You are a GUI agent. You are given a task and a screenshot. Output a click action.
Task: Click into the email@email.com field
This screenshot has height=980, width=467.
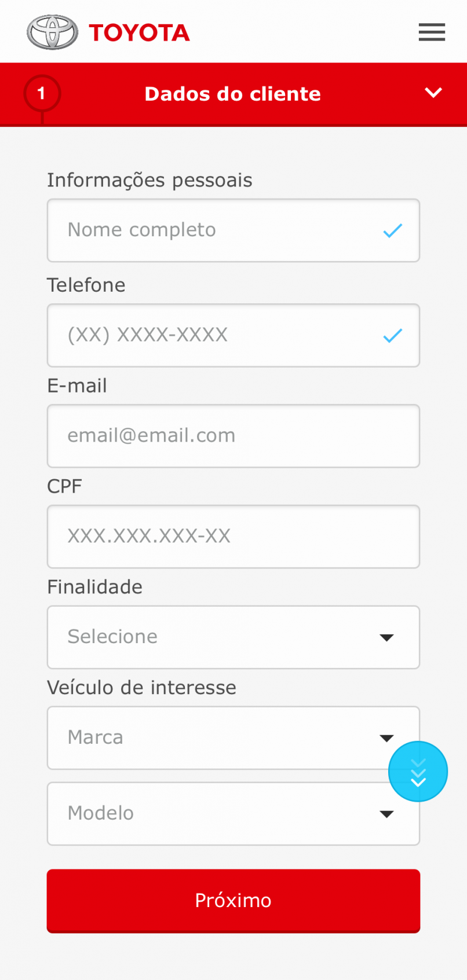[233, 436]
